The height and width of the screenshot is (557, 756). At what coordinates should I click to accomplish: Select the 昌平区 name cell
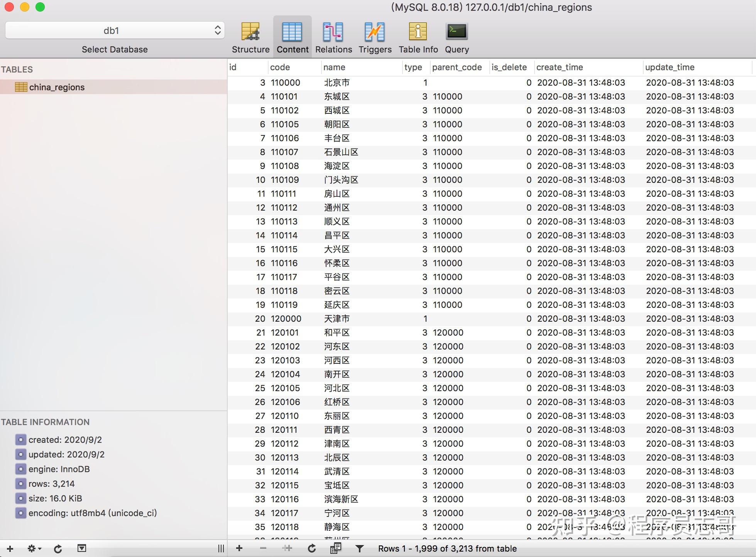point(337,235)
